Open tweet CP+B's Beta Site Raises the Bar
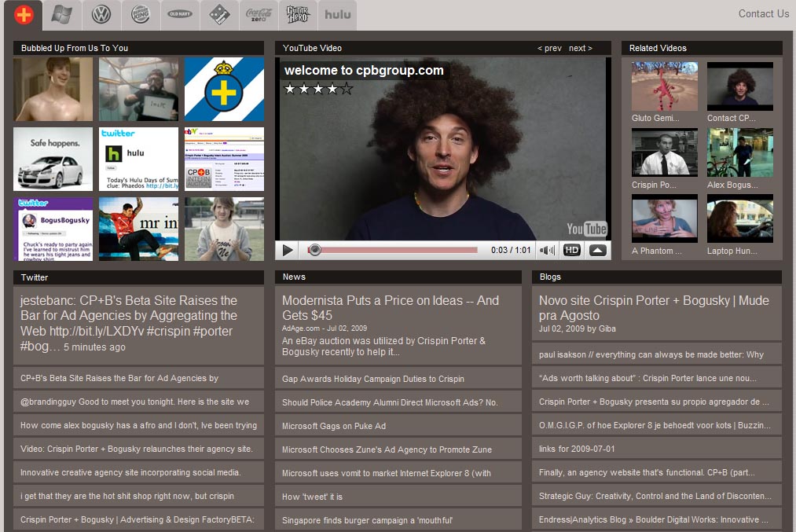 (138, 378)
